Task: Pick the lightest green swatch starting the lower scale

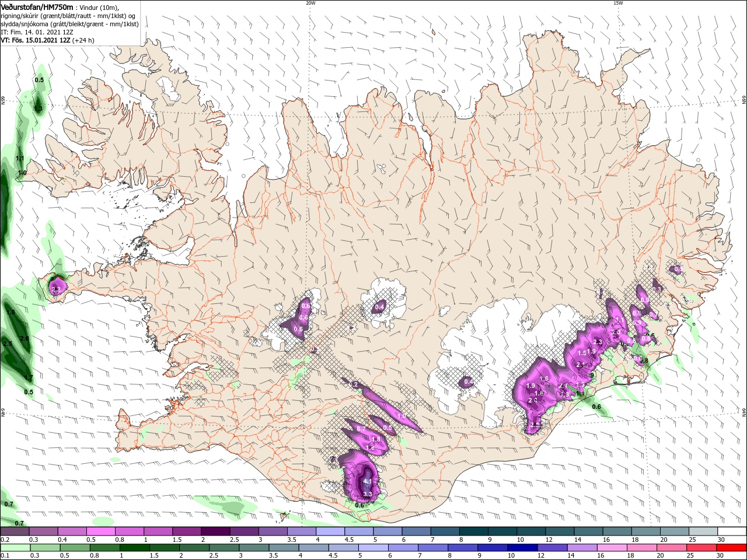Action: [x=15, y=548]
